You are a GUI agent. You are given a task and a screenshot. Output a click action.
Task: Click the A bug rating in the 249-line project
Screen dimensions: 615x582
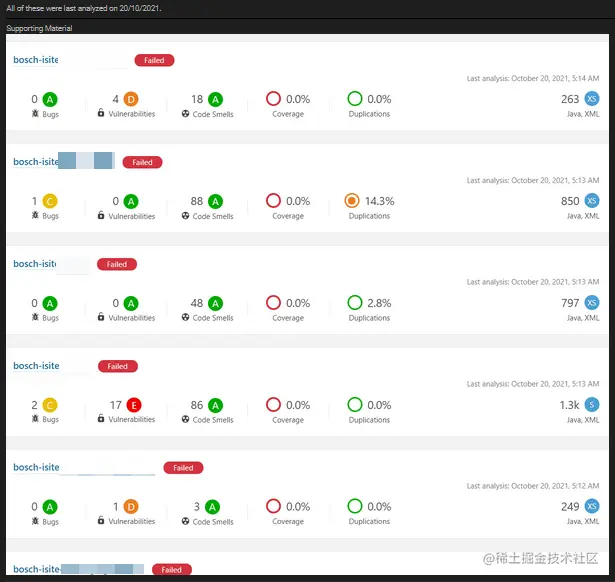[50, 507]
